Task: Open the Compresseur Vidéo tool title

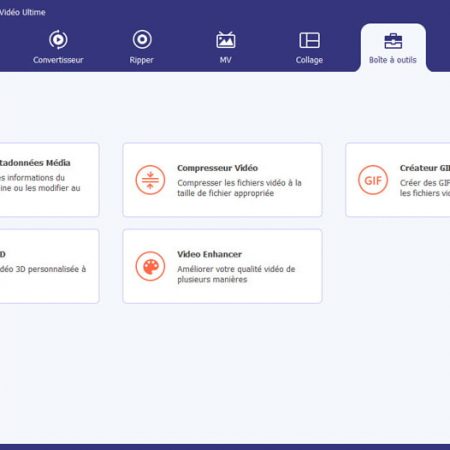Action: point(217,168)
